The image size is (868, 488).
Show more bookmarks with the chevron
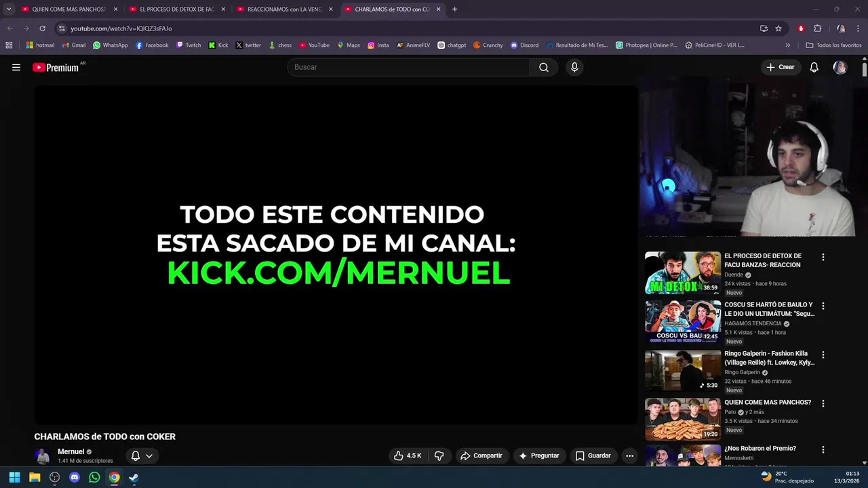coord(788,45)
